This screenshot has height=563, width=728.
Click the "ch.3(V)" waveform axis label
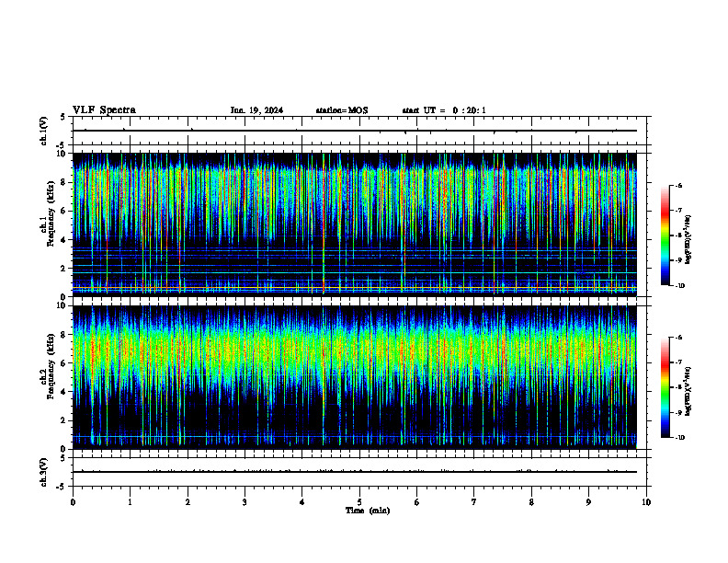[x=43, y=472]
